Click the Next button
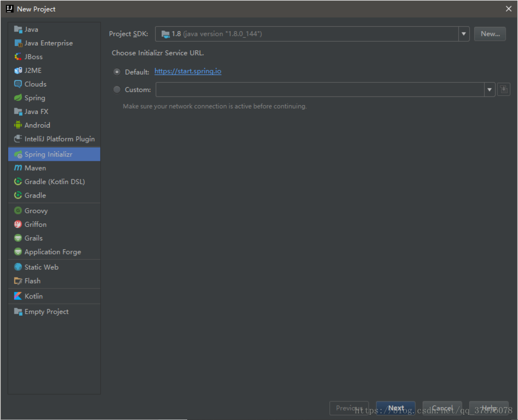The width and height of the screenshot is (518, 420). [x=396, y=408]
